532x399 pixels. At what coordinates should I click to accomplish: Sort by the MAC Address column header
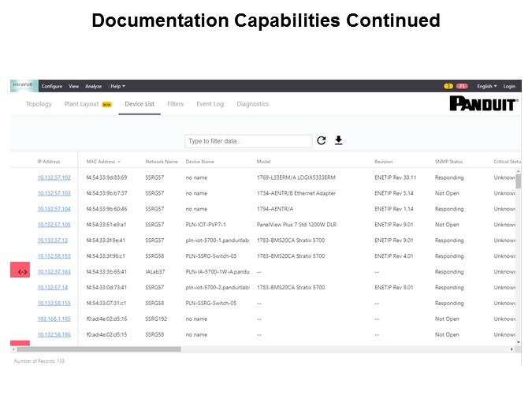tap(102, 162)
